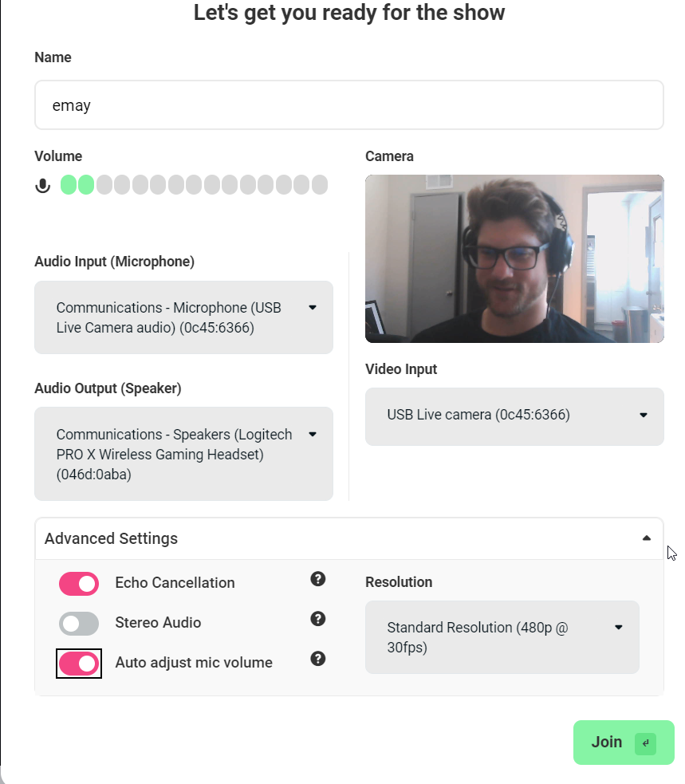Click the Auto adjust mic volume label
This screenshot has width=685, height=784.
pyautogui.click(x=194, y=663)
